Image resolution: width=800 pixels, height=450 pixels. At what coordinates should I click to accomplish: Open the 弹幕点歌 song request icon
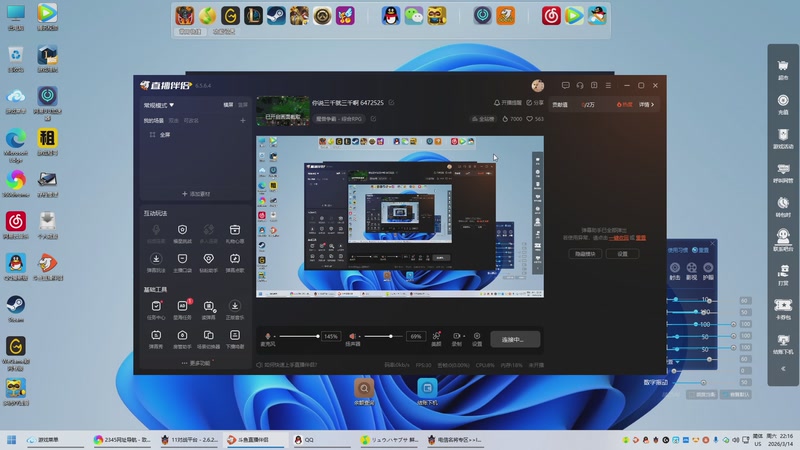coord(235,262)
